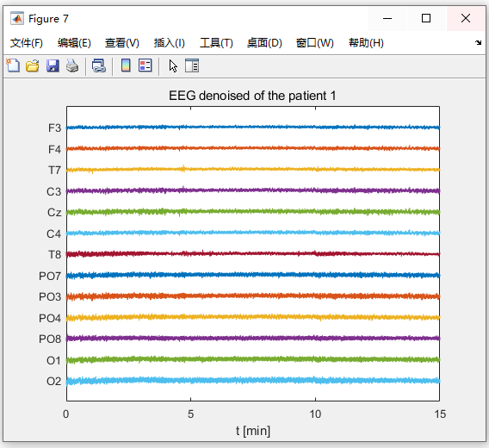Maximize the Figure 7 window
This screenshot has height=448, width=489.
426,18
